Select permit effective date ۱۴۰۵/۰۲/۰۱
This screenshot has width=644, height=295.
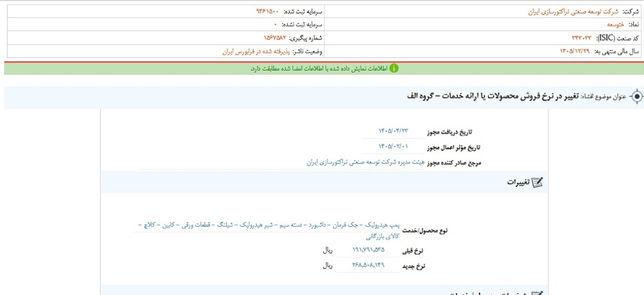coord(394,146)
